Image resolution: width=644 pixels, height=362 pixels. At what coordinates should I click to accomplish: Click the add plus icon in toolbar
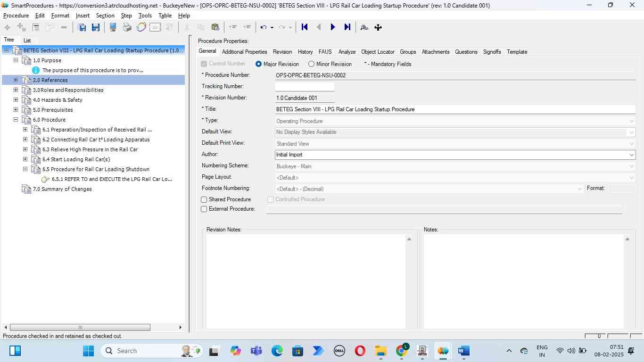[x=7, y=27]
